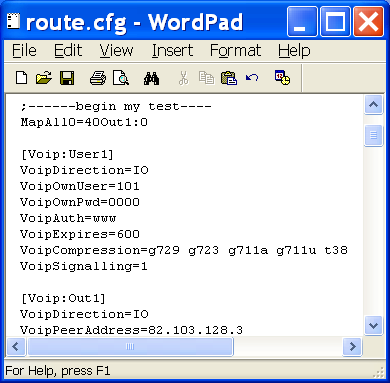Click the Paste clipboard icon
Viewport: 390px width, 383px height.
tap(229, 78)
